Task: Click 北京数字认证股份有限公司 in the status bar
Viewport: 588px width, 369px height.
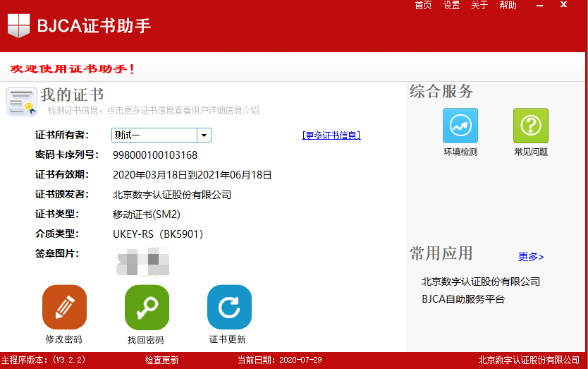Action: click(x=529, y=360)
